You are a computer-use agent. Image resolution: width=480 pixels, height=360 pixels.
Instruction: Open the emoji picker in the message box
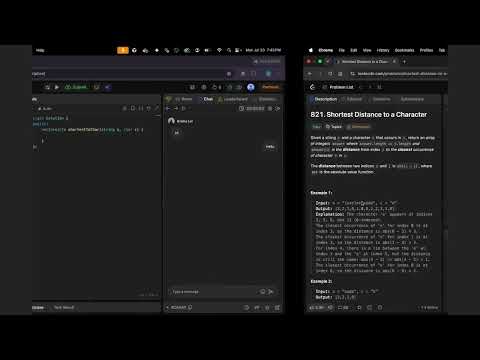[263, 292]
